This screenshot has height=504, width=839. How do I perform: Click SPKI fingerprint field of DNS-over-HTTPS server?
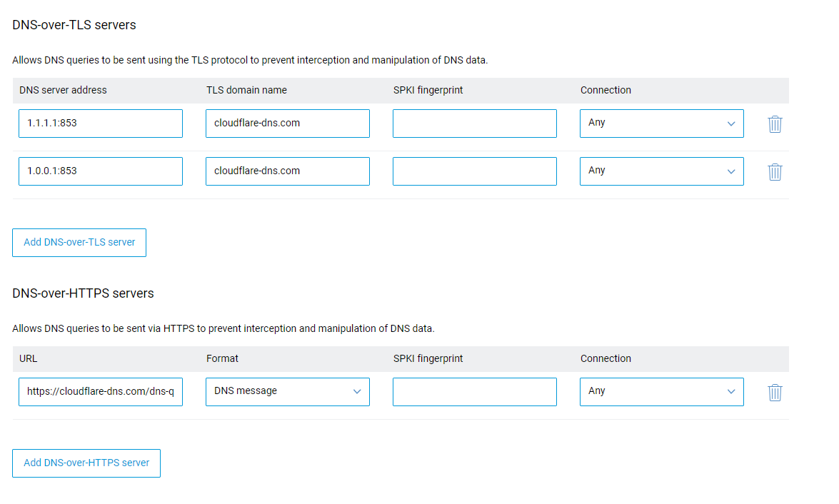click(475, 392)
